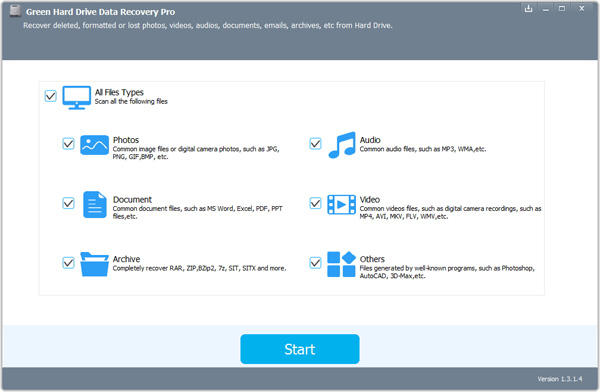
Task: Click the Audio music note icon
Action: click(342, 145)
